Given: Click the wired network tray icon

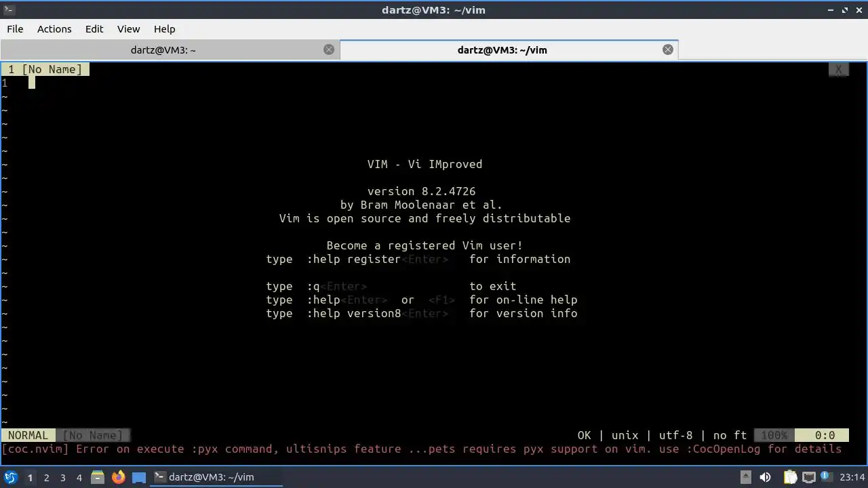Looking at the screenshot, I should [809, 477].
